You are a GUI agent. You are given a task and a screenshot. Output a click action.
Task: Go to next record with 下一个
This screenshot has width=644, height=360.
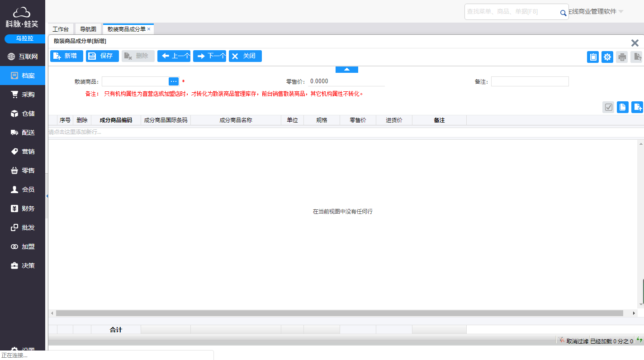coord(209,56)
